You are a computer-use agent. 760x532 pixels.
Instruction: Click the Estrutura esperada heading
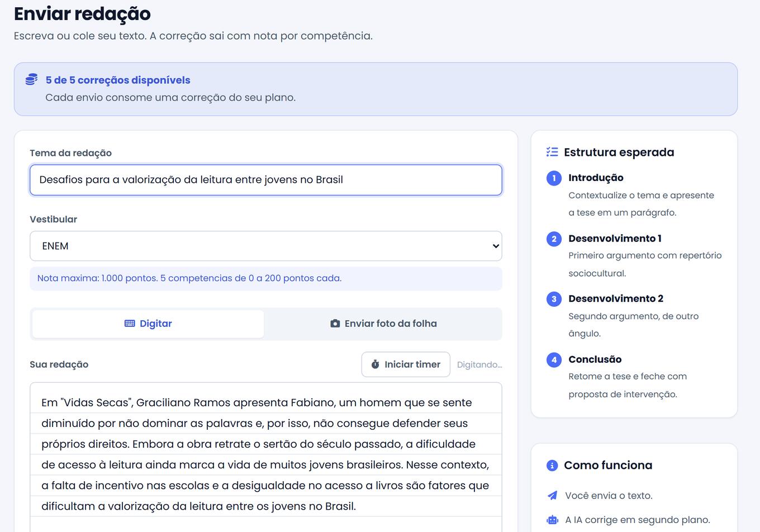pyautogui.click(x=619, y=152)
